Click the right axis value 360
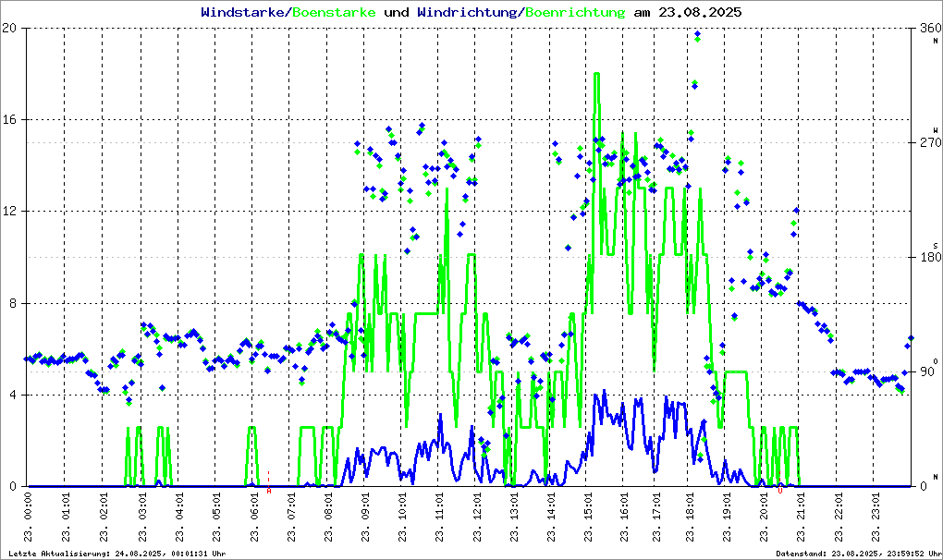 pyautogui.click(x=930, y=29)
